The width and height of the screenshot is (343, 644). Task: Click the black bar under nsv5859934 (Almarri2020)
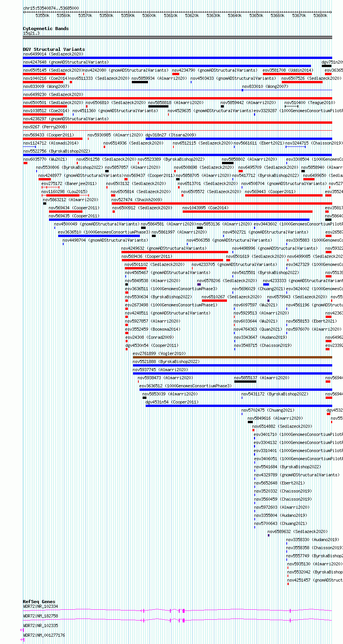(140, 82)
